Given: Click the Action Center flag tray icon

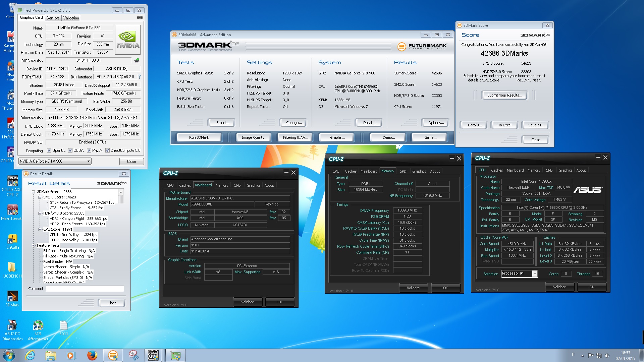Looking at the screenshot, I should 591,355.
